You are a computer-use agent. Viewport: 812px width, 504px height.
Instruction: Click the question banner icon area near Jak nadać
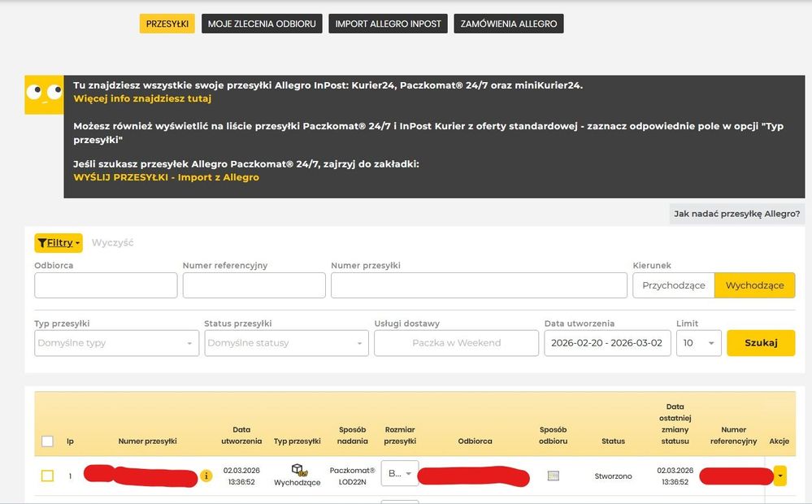tap(736, 214)
